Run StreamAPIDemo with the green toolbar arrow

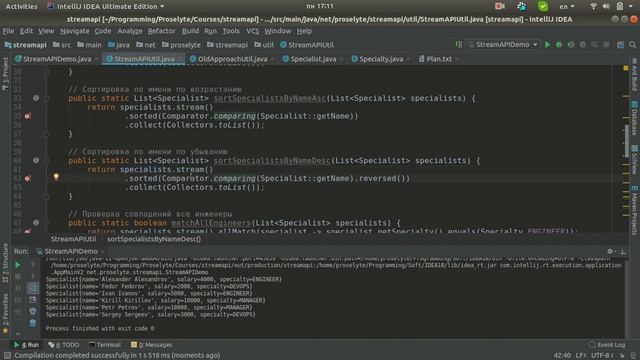(x=548, y=44)
